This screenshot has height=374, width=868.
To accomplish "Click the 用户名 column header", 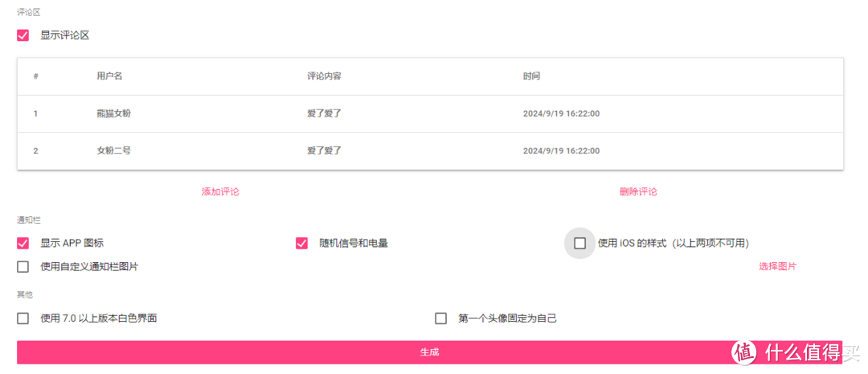I will click(109, 76).
